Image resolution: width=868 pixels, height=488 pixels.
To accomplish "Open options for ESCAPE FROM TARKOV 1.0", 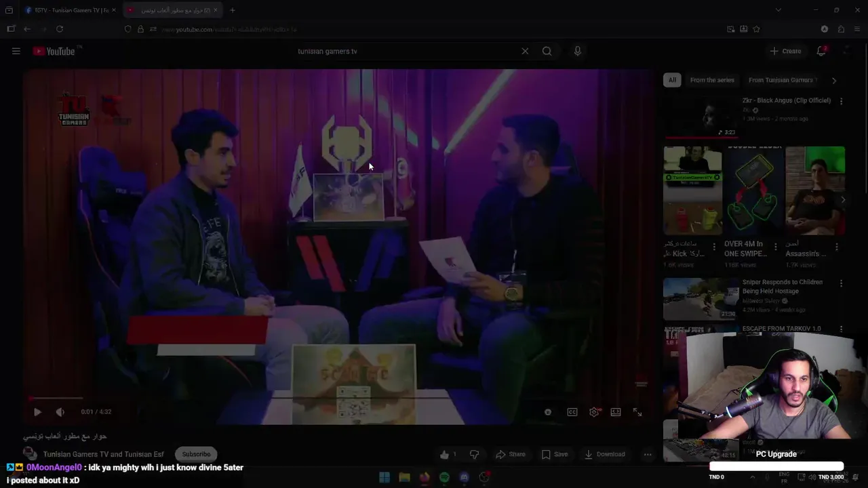I will pos(842,329).
